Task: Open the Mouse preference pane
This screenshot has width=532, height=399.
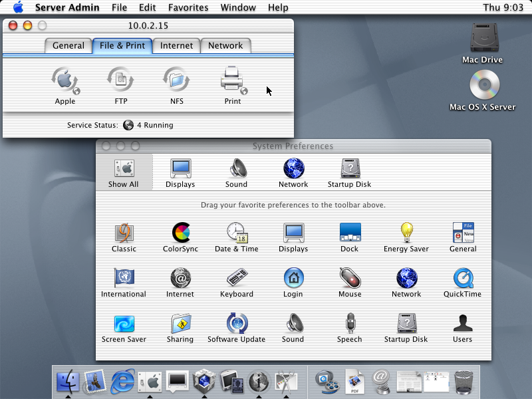Action: pos(350,283)
